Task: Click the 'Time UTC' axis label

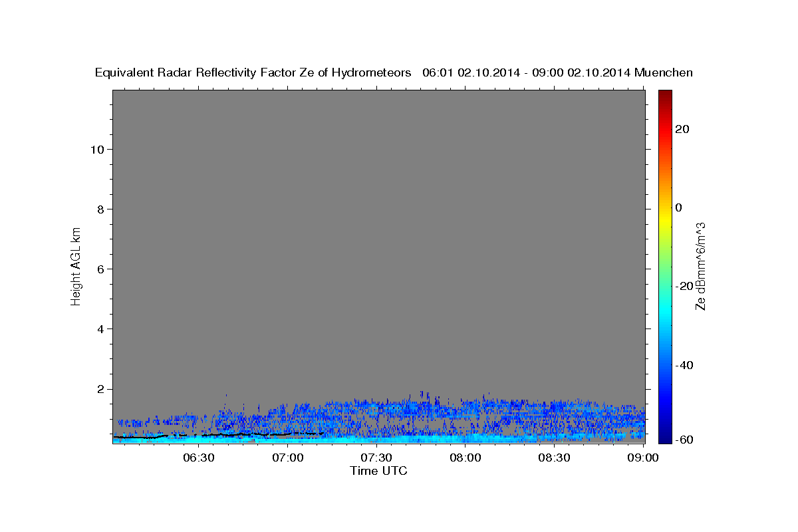Action: pyautogui.click(x=378, y=471)
